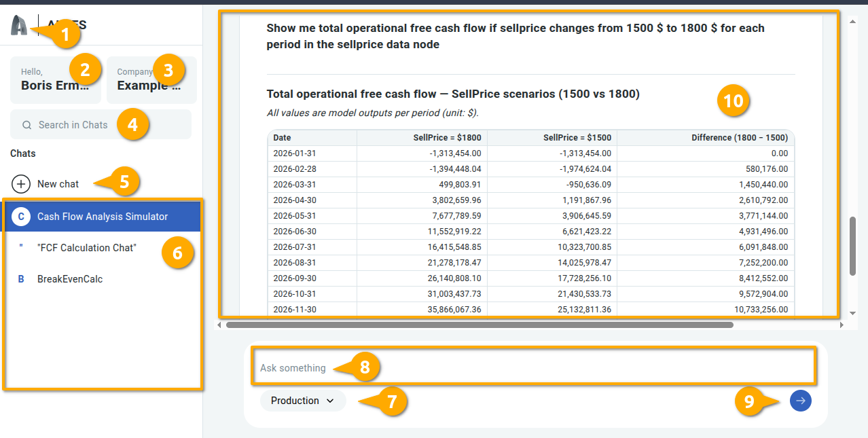The image size is (868, 438).
Task: Open the "FCF Calculation Chat" conversation
Action: 87,248
